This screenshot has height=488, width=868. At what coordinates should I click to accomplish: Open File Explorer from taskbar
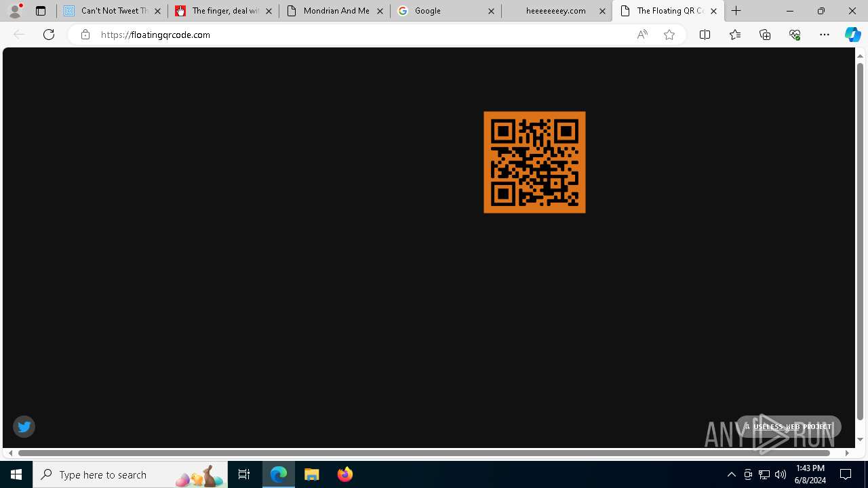click(312, 474)
